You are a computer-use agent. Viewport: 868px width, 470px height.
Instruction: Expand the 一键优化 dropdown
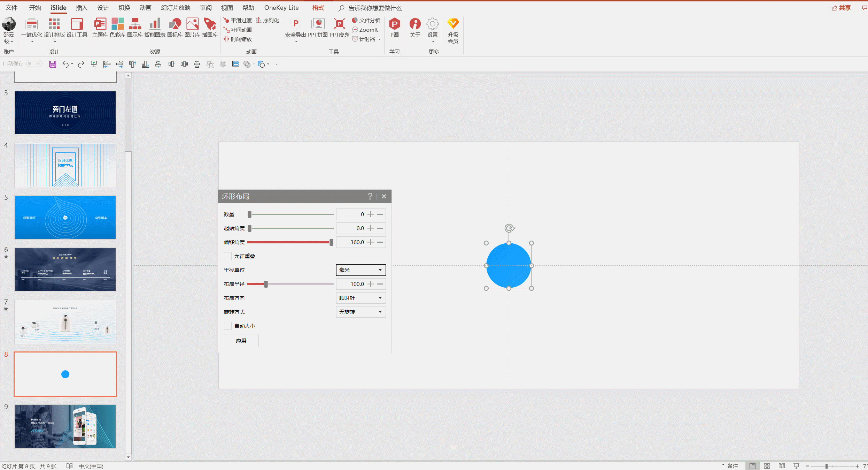click(x=32, y=42)
